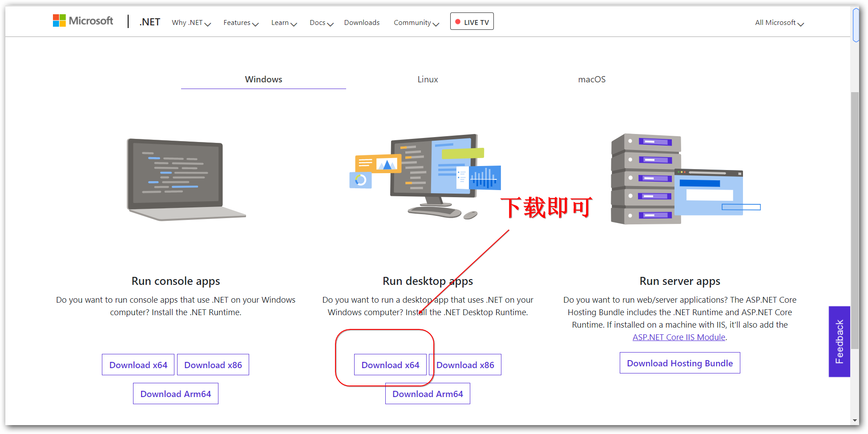
Task: Expand the Docs dropdown
Action: tap(321, 23)
